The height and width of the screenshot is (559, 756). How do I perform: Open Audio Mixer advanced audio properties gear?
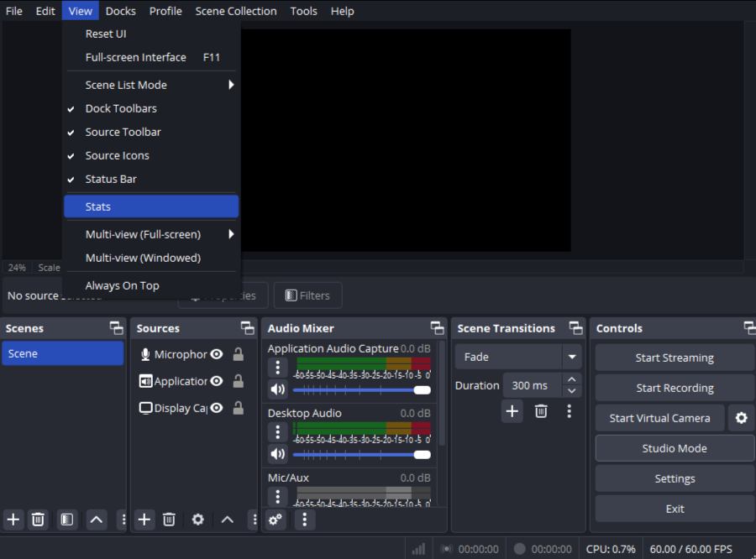point(276,520)
